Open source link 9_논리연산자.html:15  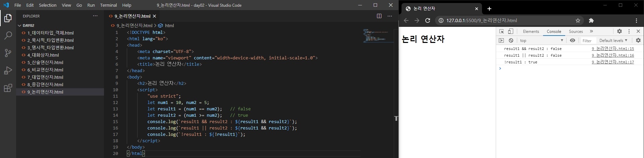tap(613, 49)
